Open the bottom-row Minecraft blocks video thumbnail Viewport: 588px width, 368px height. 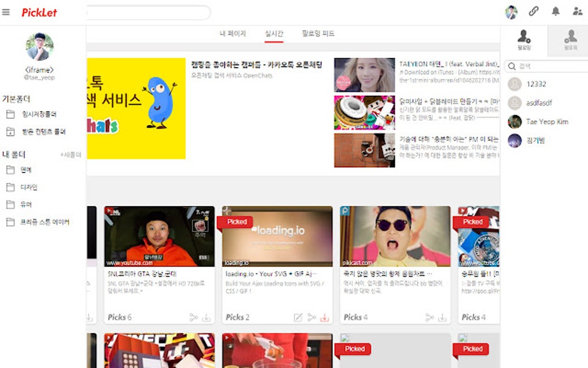159,350
